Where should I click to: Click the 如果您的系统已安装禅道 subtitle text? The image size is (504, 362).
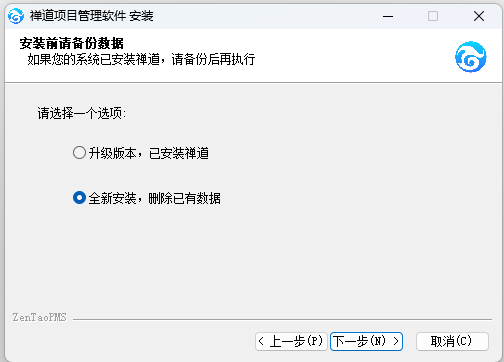coord(93,59)
